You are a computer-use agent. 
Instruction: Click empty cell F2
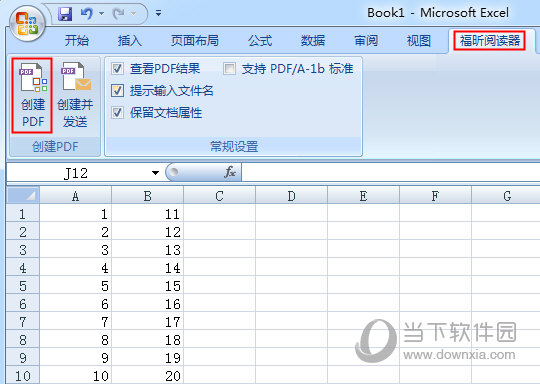[435, 232]
